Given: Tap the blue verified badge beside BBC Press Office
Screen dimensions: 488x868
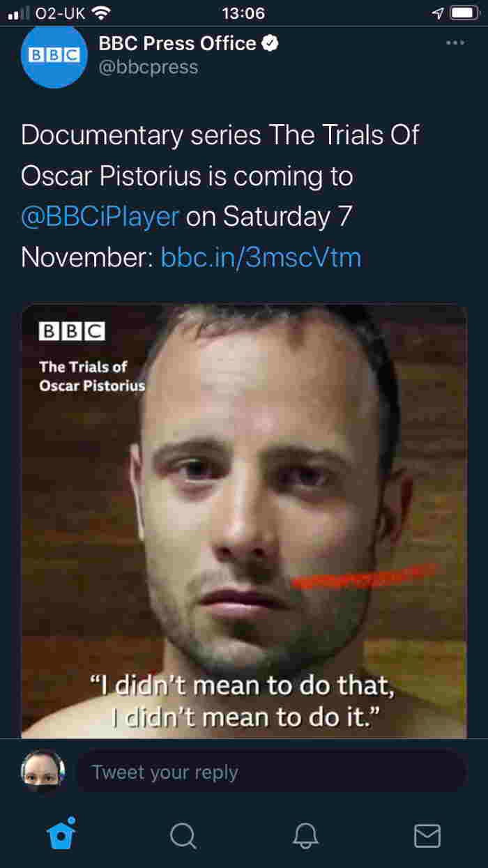Looking at the screenshot, I should pos(270,43).
